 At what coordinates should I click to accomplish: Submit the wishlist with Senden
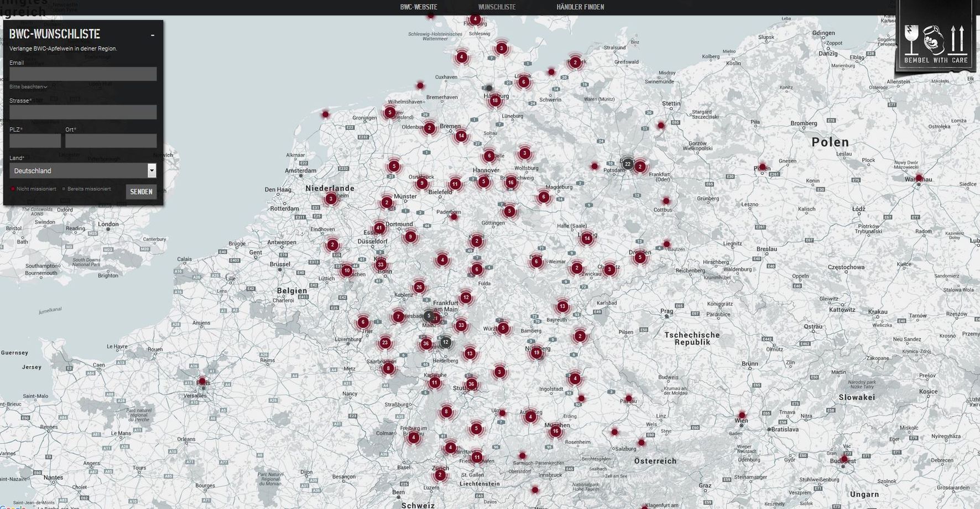(141, 192)
